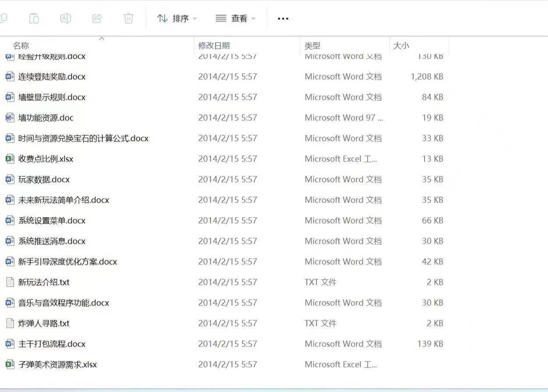Click the Rename toolbar icon
548x392 pixels.
[x=66, y=18]
